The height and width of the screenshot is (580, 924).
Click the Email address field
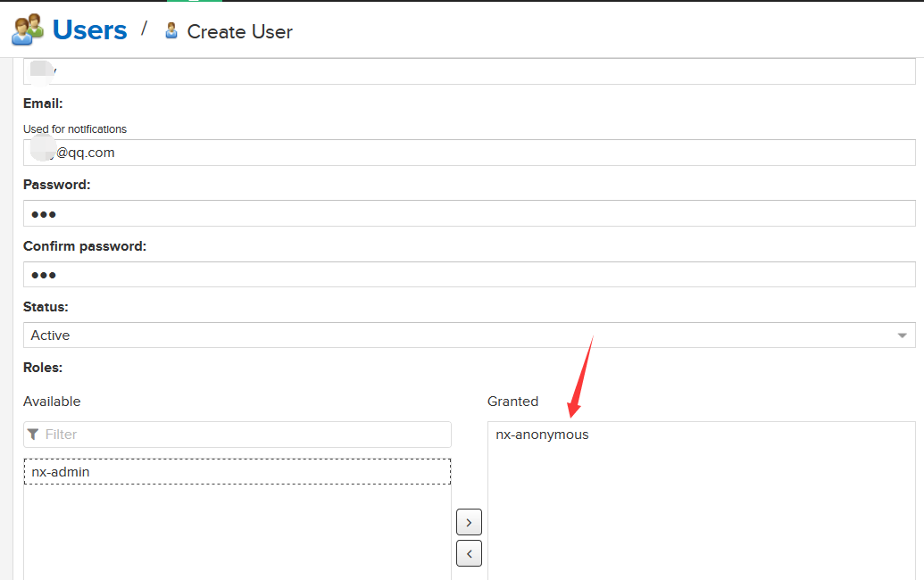click(469, 153)
